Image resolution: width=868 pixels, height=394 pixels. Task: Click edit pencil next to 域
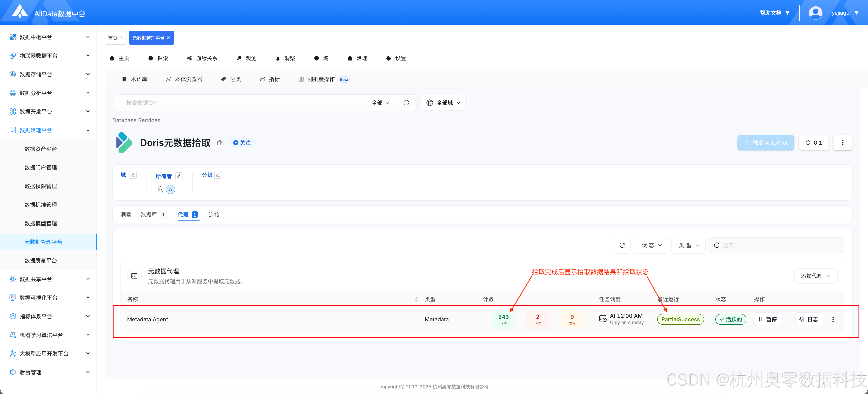coord(133,175)
